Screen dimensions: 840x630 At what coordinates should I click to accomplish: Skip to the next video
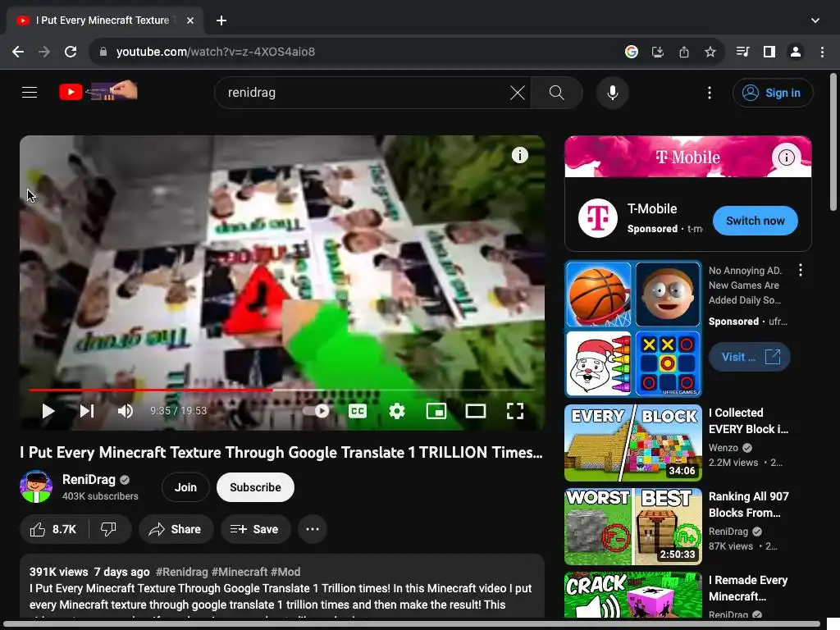(87, 411)
